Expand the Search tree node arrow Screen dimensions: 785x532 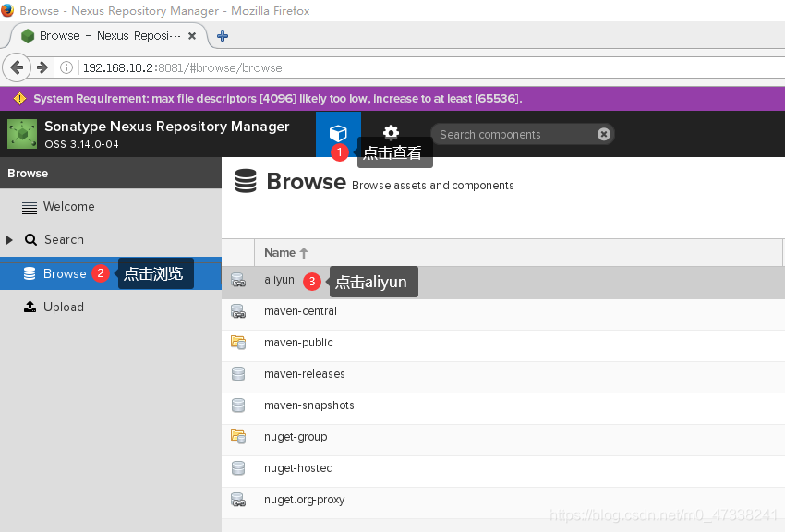point(9,240)
